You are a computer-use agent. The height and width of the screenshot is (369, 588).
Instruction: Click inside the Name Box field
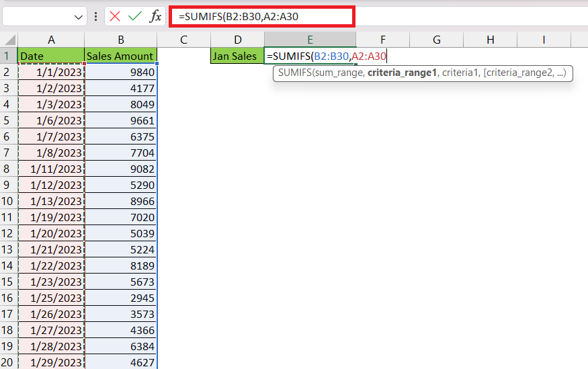coord(38,17)
